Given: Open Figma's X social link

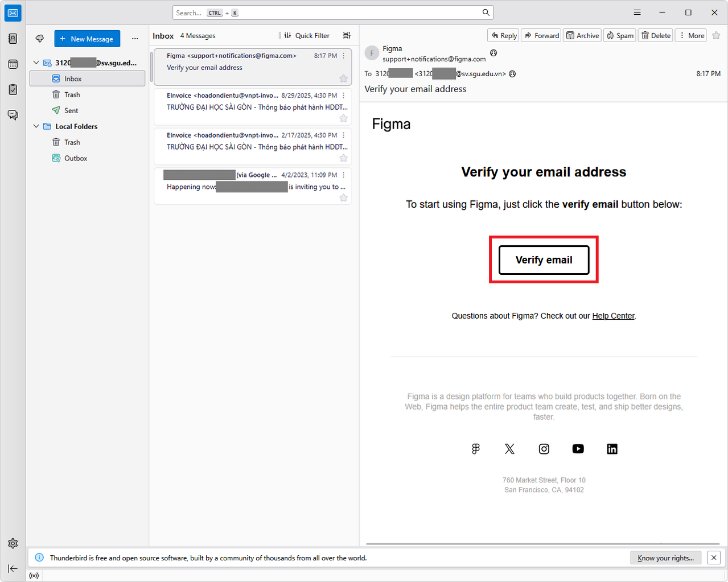Looking at the screenshot, I should point(509,449).
